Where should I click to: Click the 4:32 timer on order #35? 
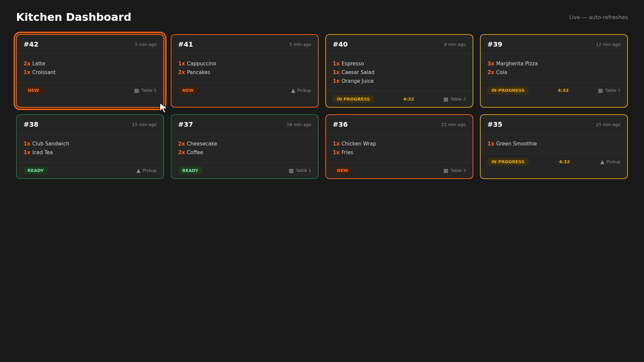click(x=564, y=162)
